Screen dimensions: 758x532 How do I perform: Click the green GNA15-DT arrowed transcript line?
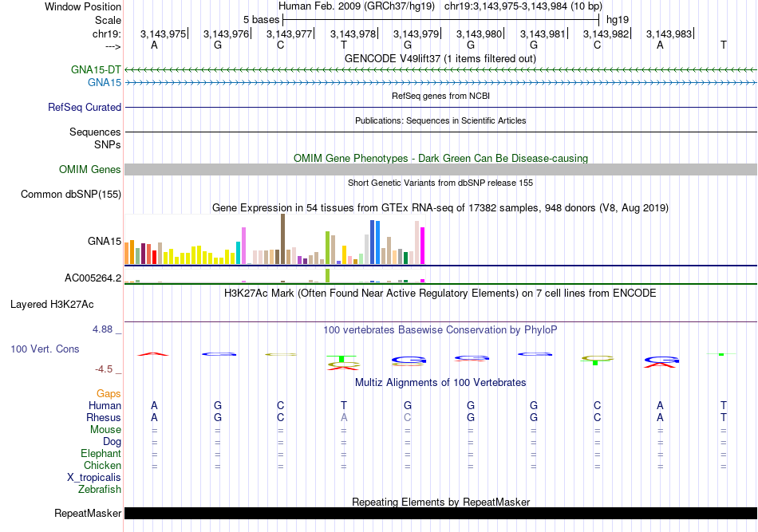(440, 70)
